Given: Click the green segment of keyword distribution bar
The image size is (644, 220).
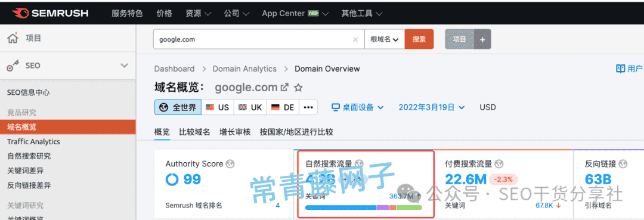Looking at the screenshot, I should 409,207.
